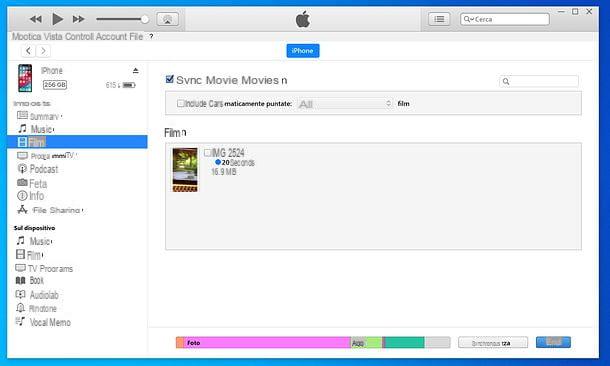Click the fast-forward playback button
Screen dimensions: 610x366
point(79,19)
